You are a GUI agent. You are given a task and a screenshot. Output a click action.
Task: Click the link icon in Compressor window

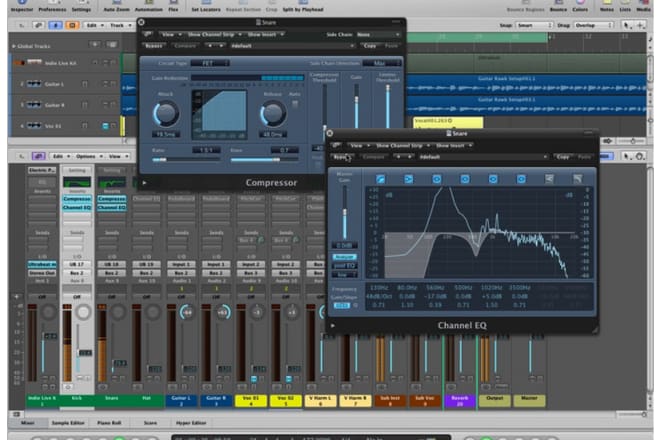(148, 34)
